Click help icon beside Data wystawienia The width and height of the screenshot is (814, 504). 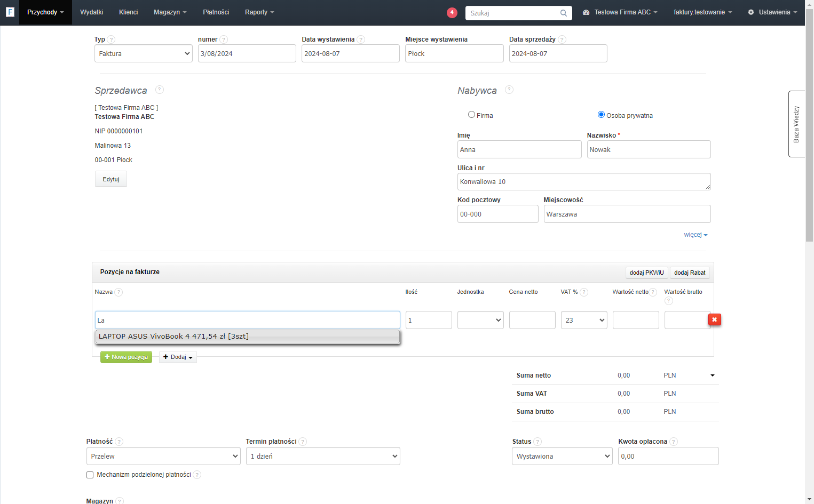361,39
